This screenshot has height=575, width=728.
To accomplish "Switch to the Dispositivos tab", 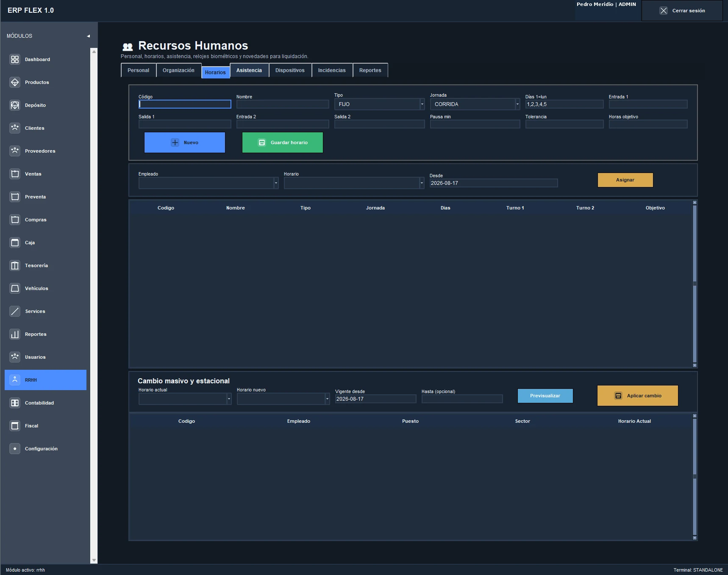I will (x=290, y=70).
